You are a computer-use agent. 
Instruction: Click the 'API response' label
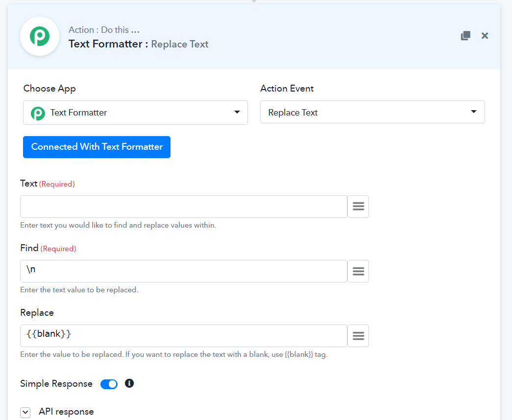(66, 412)
